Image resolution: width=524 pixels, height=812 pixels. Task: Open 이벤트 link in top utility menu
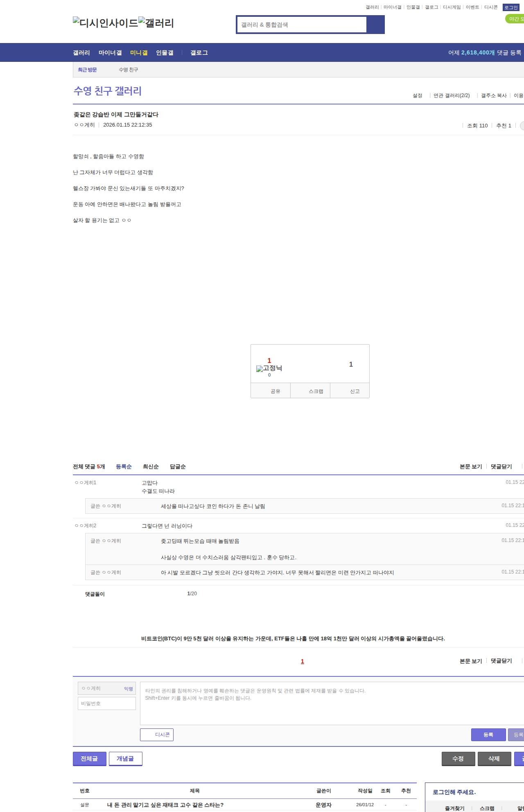472,7
